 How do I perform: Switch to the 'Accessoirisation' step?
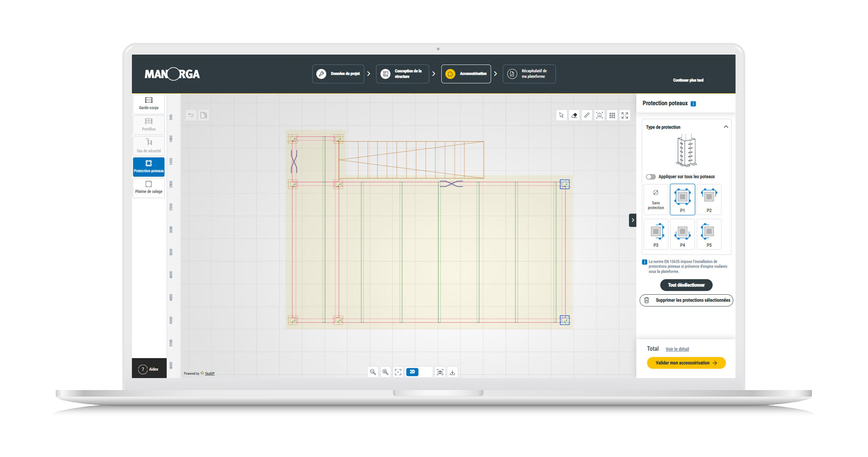pyautogui.click(x=465, y=74)
